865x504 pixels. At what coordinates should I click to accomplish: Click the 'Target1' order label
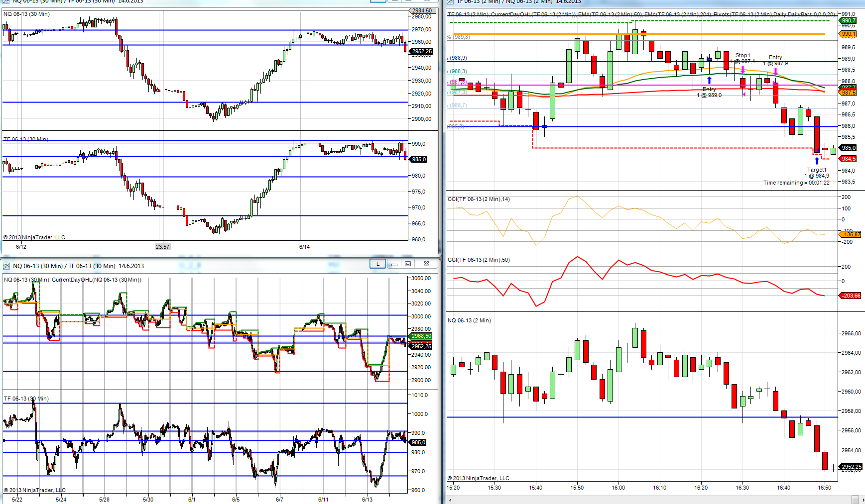817,170
